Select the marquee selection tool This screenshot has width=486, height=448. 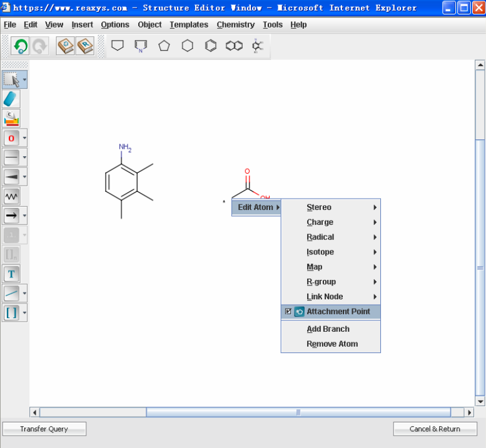[x=11, y=79]
